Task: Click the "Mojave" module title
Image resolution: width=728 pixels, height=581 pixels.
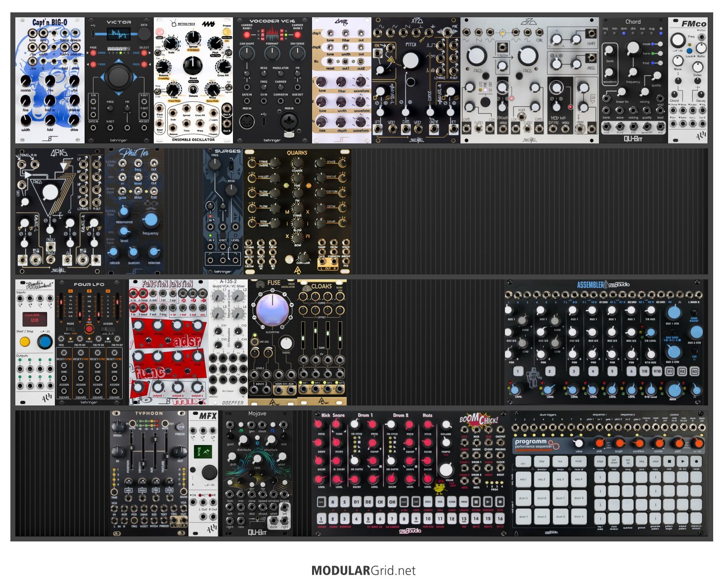Action: (x=257, y=413)
